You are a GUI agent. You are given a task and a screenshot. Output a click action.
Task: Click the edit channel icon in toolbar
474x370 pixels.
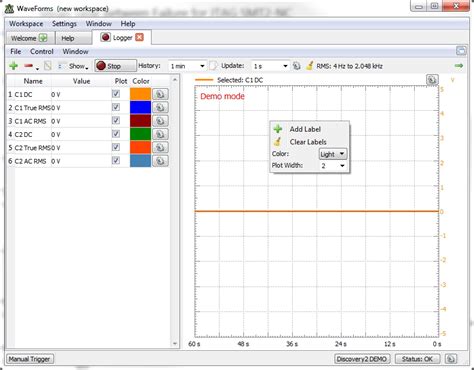point(48,66)
